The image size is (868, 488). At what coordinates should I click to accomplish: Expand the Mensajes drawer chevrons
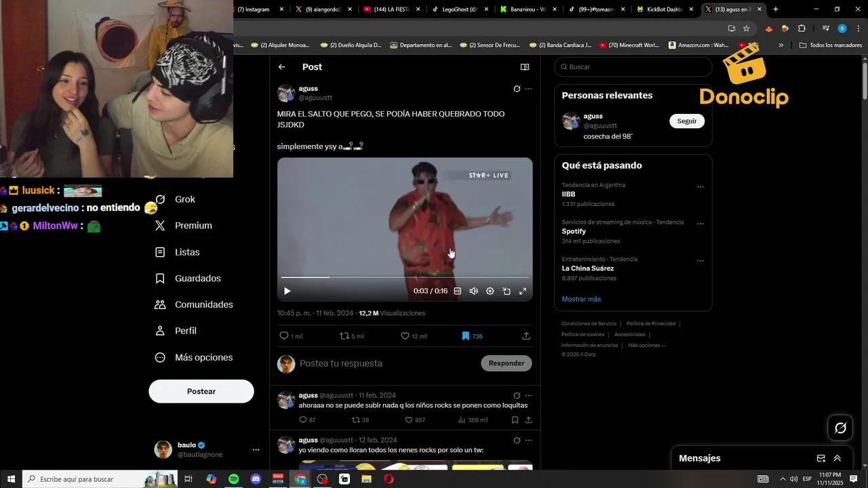click(837, 458)
